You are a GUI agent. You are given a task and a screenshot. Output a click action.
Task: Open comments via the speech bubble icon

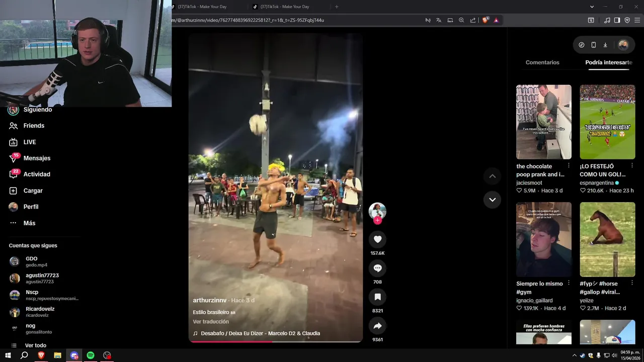click(x=377, y=268)
